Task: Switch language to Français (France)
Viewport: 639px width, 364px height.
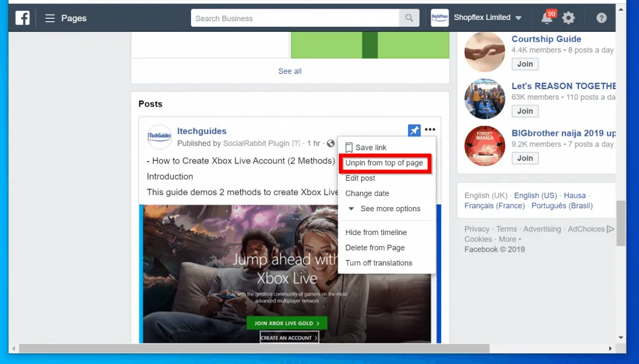Action: 494,206
